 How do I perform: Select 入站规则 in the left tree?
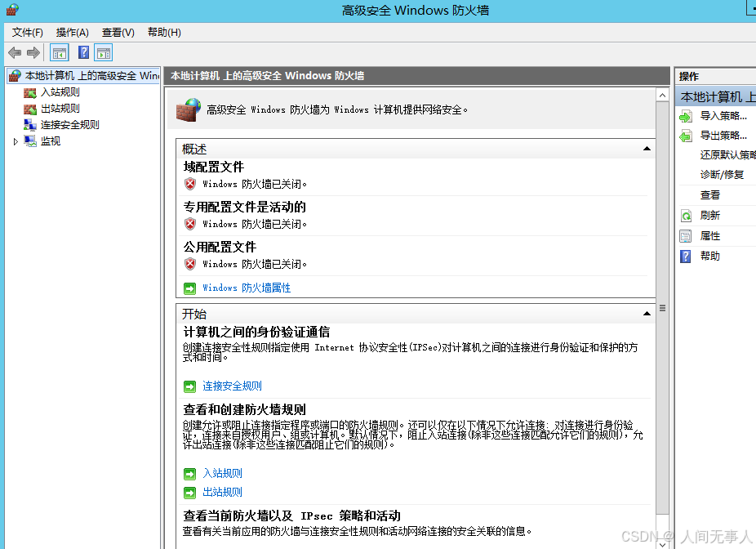point(60,92)
